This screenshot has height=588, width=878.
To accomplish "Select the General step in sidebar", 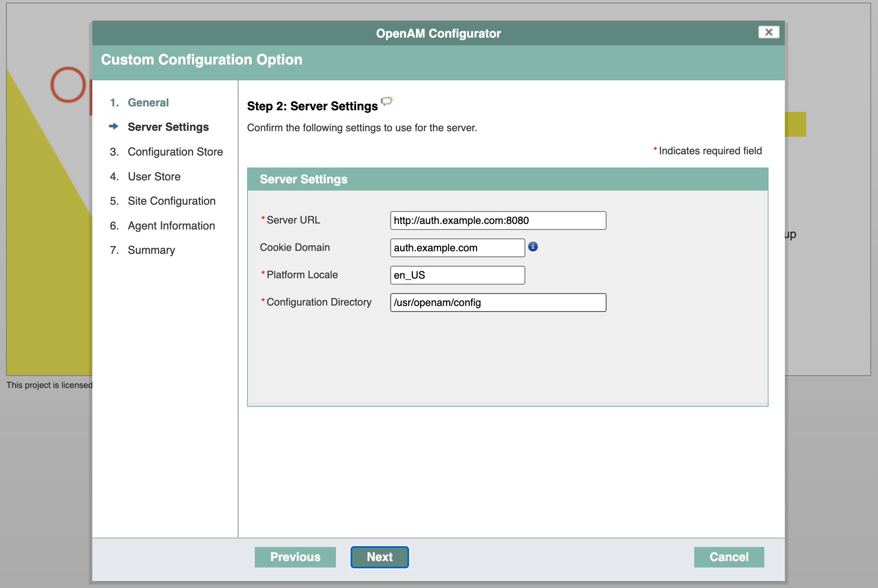I will pos(148,103).
